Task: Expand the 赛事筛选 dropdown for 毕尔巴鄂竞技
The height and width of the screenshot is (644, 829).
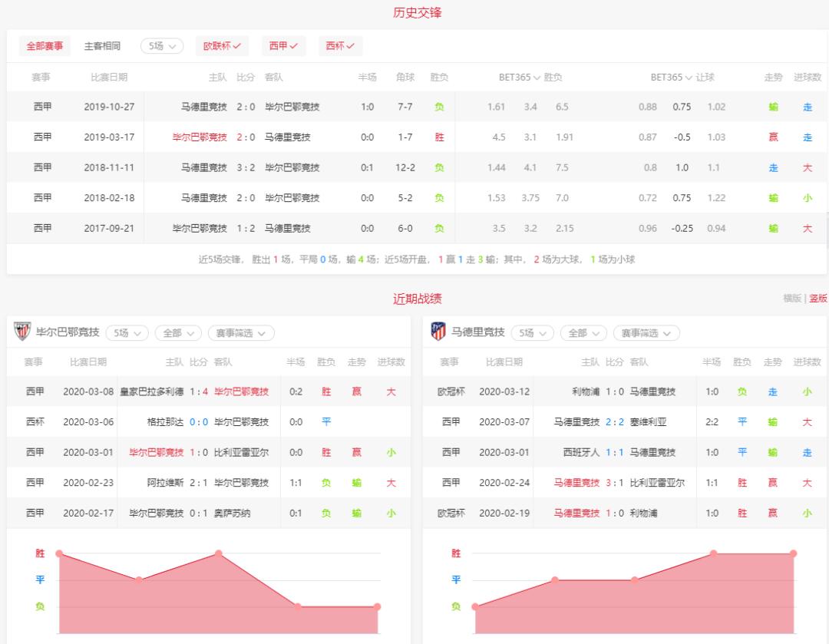Action: 240,333
